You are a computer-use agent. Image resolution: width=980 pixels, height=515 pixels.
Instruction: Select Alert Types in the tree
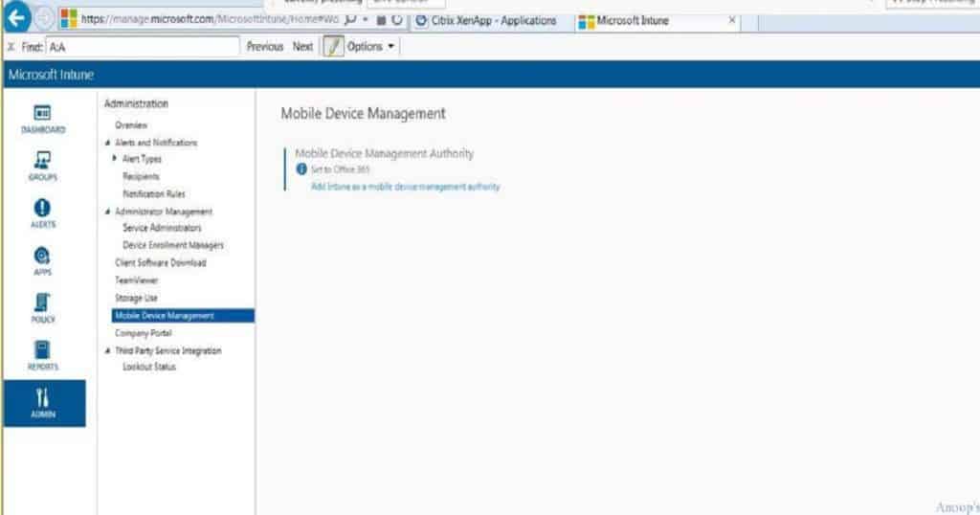click(142, 159)
